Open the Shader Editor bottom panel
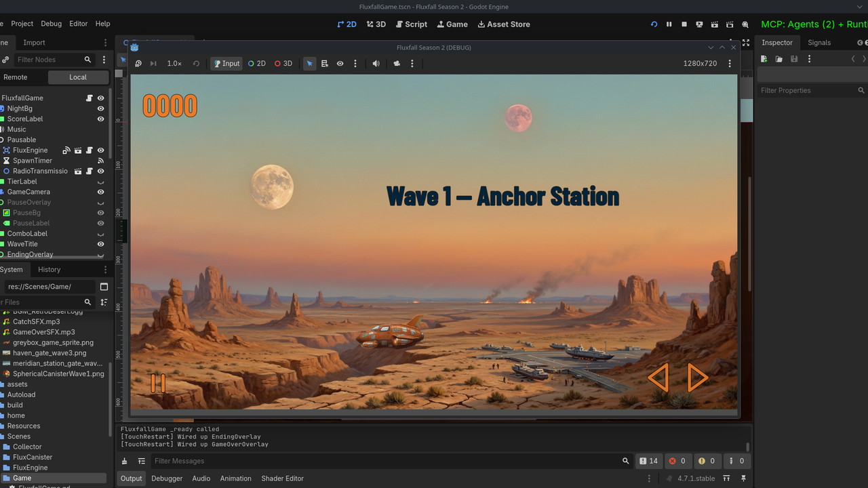The height and width of the screenshot is (488, 868). [282, 479]
